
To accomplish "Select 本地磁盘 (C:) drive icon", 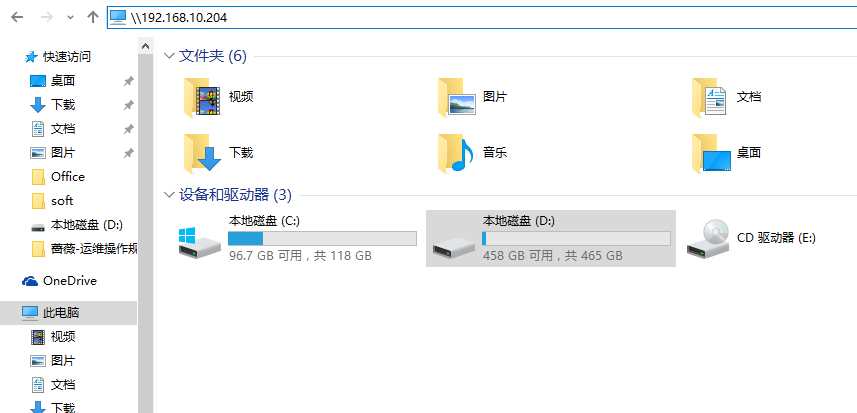I will click(199, 243).
